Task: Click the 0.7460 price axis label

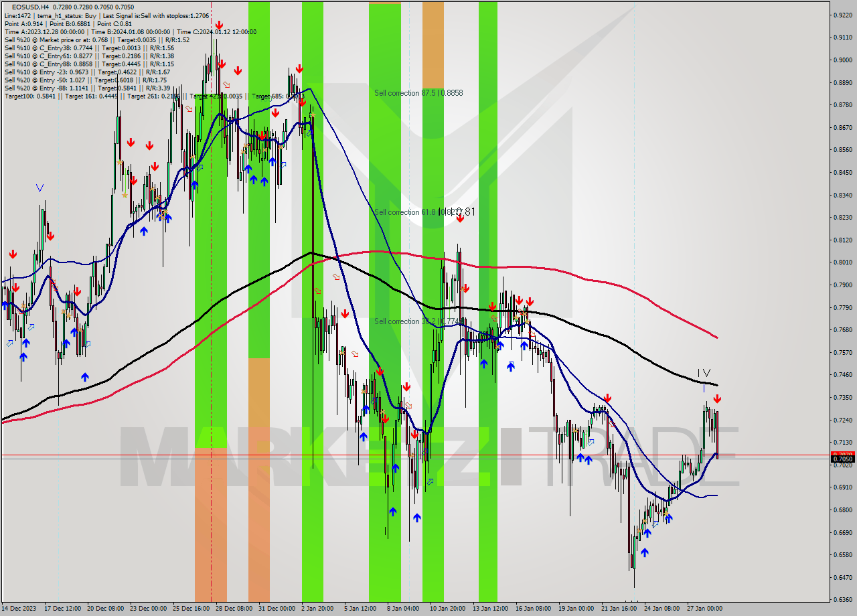Action: click(842, 374)
